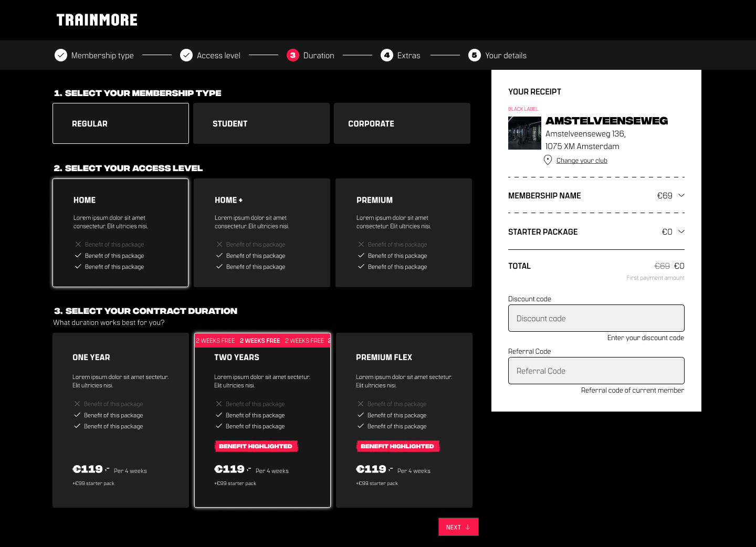
Task: Open the Membership type step
Action: pos(94,55)
